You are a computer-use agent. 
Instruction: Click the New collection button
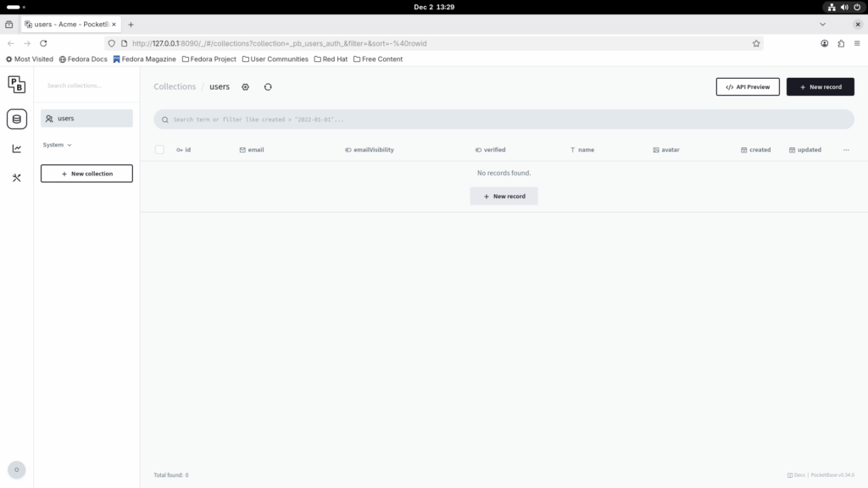[86, 174]
